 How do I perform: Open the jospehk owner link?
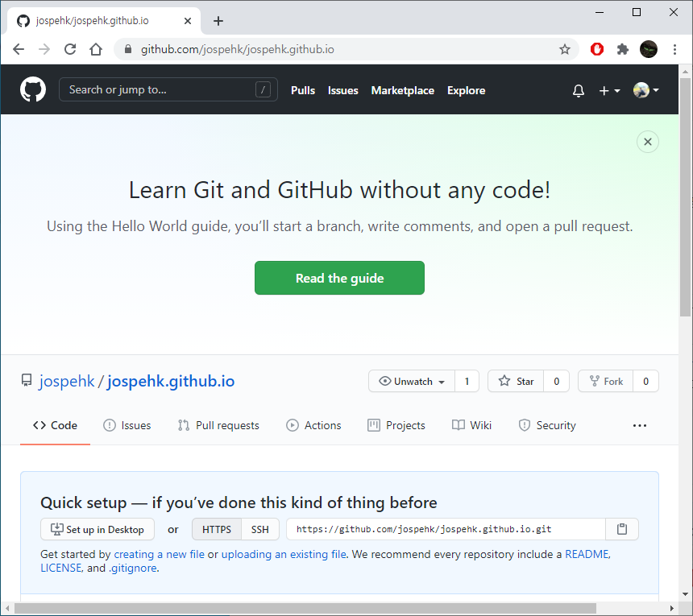(67, 381)
